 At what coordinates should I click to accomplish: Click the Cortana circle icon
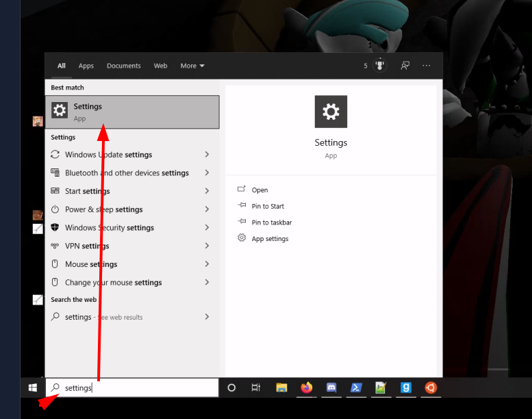pos(231,388)
